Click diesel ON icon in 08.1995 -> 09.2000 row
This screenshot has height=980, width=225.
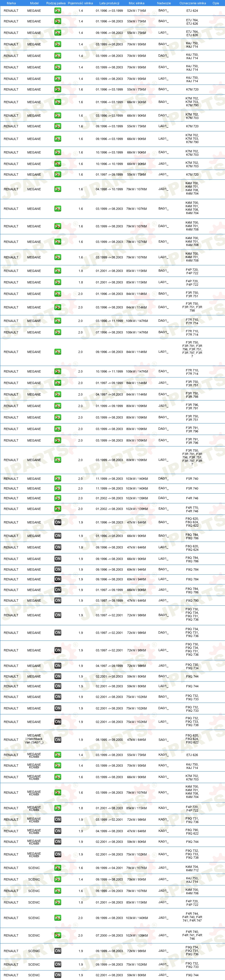coord(58,740)
